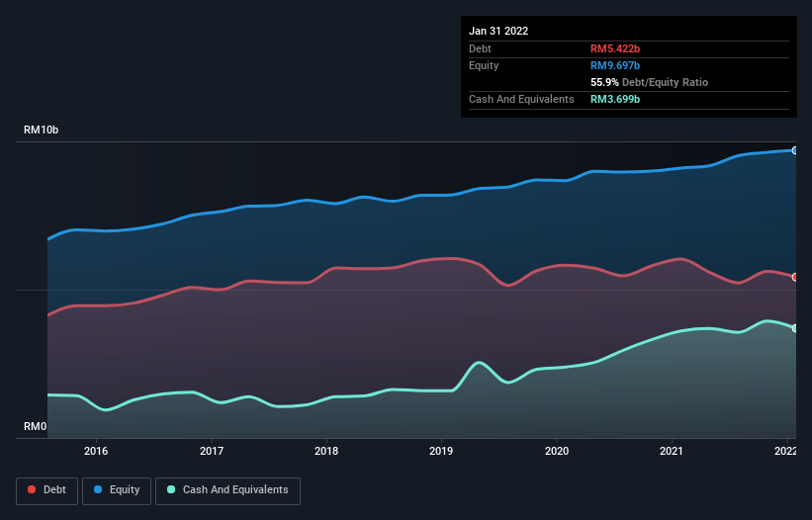The image size is (812, 520).
Task: Click the Debt label in the tooltip
Action: [480, 48]
